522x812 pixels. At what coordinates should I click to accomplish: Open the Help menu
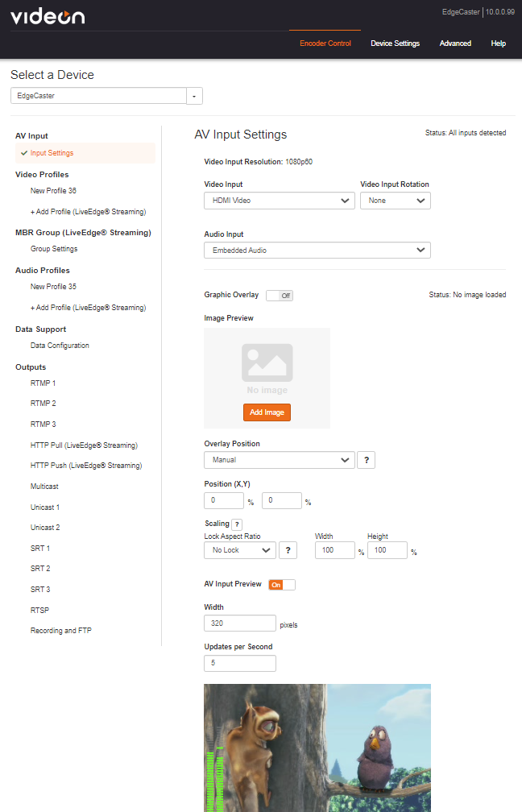[x=498, y=43]
